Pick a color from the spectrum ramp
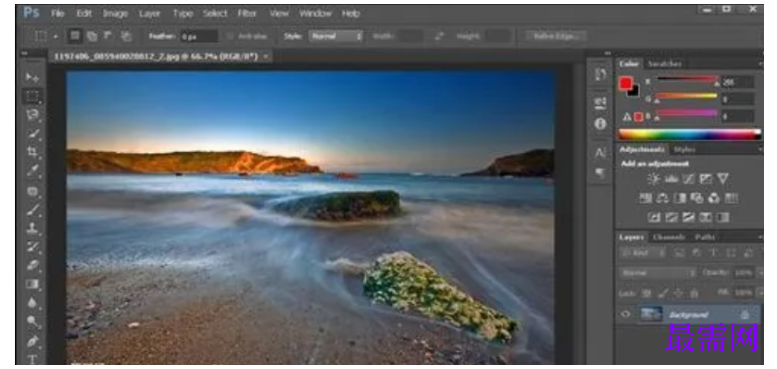The height and width of the screenshot is (369, 777). 689,134
